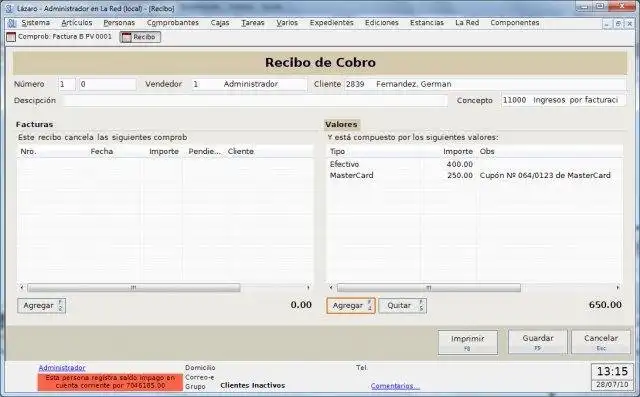The image size is (640, 397).
Task: Switch to Comprob: Factura B PV 0001 tab
Action: coord(59,37)
